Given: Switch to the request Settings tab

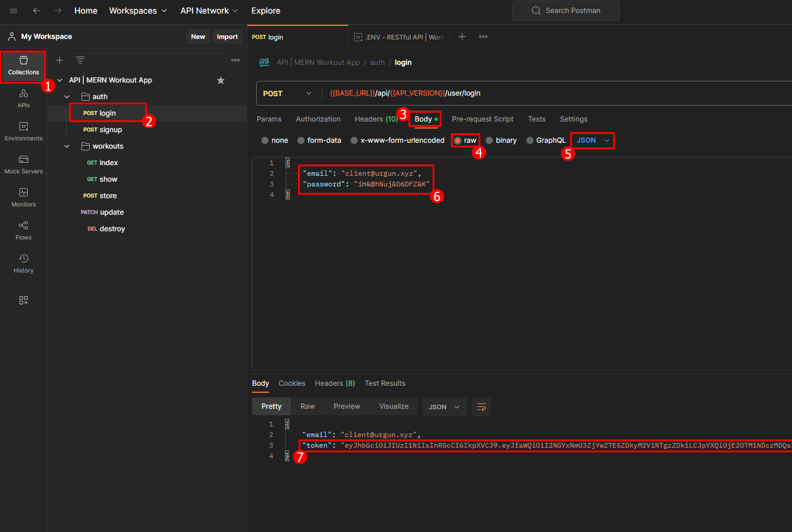Looking at the screenshot, I should [574, 119].
